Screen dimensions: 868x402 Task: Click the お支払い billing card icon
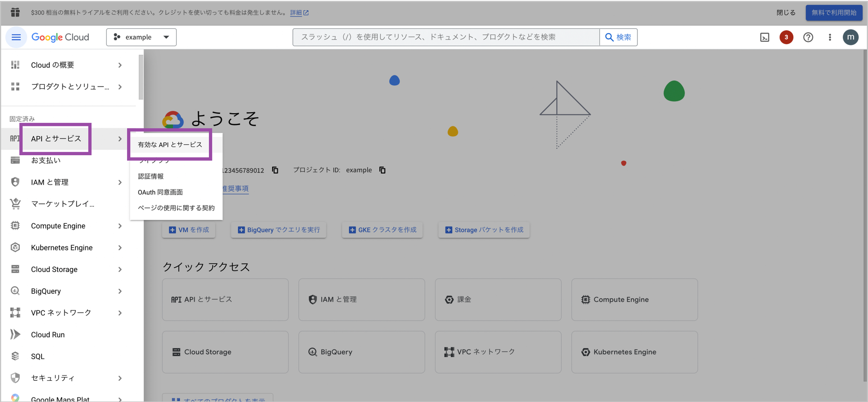pos(15,160)
